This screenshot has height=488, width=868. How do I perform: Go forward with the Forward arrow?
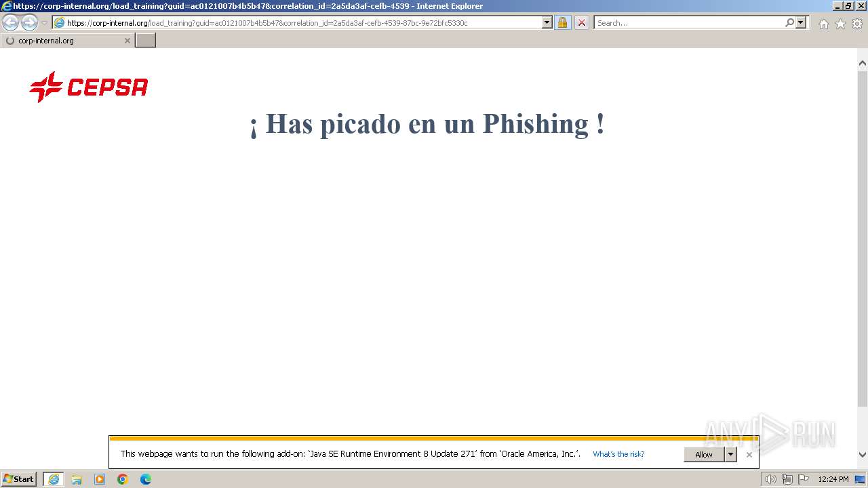[x=29, y=23]
